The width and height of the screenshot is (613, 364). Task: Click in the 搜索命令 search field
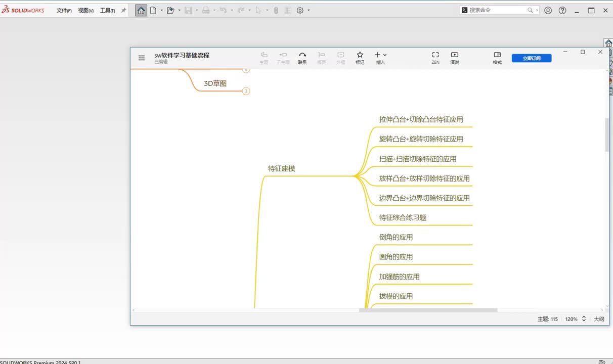point(498,10)
